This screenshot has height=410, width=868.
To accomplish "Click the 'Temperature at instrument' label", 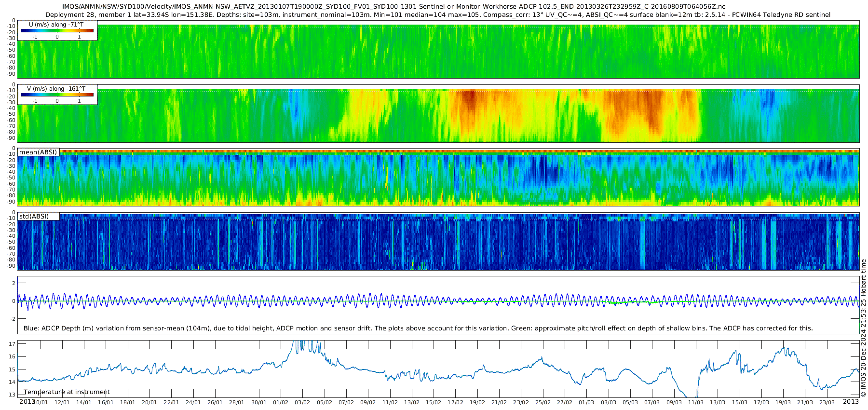I will 67,392.
